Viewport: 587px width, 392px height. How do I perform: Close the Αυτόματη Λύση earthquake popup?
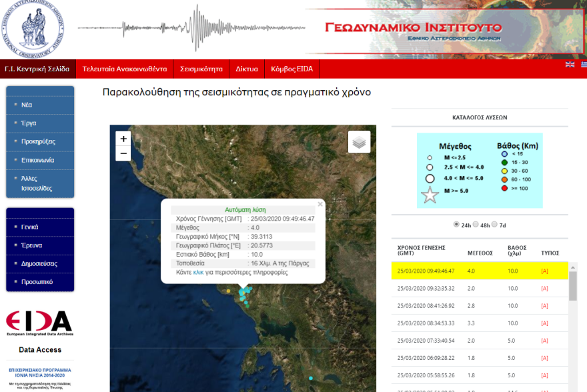[x=320, y=204]
